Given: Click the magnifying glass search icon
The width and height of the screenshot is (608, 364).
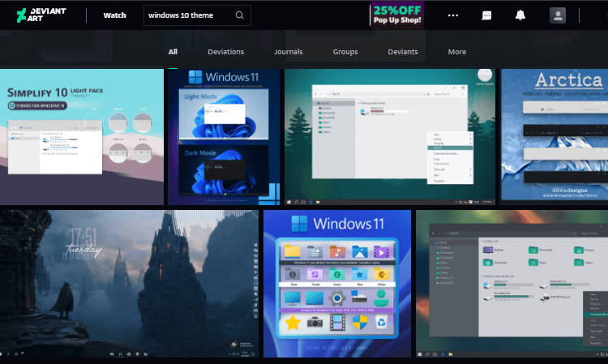Looking at the screenshot, I should click(x=240, y=15).
